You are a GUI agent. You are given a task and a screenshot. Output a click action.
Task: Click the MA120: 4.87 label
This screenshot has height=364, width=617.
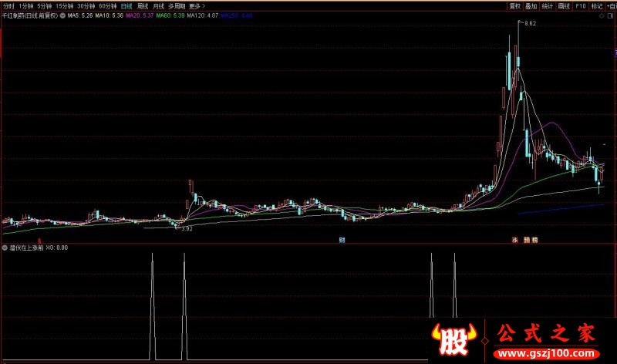pyautogui.click(x=202, y=15)
